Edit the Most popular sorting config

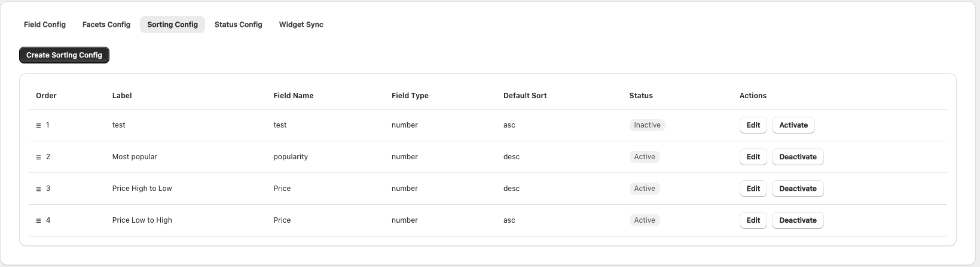click(x=753, y=157)
